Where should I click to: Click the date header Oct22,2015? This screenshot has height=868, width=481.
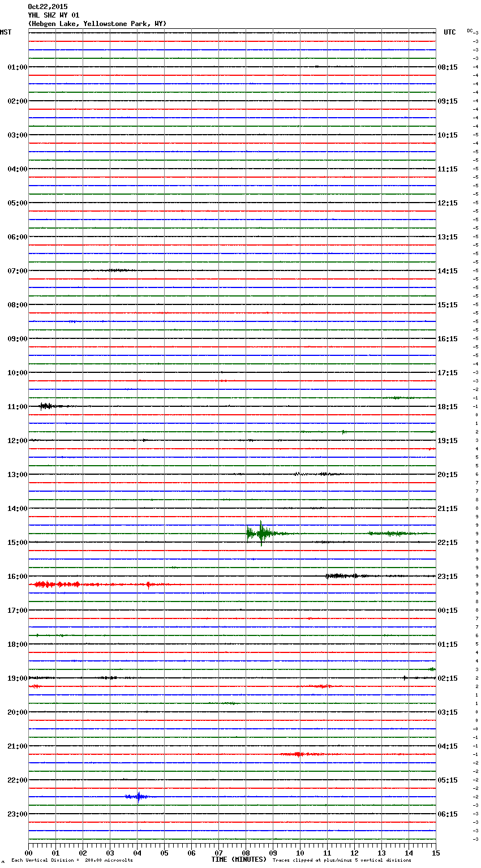pos(48,7)
